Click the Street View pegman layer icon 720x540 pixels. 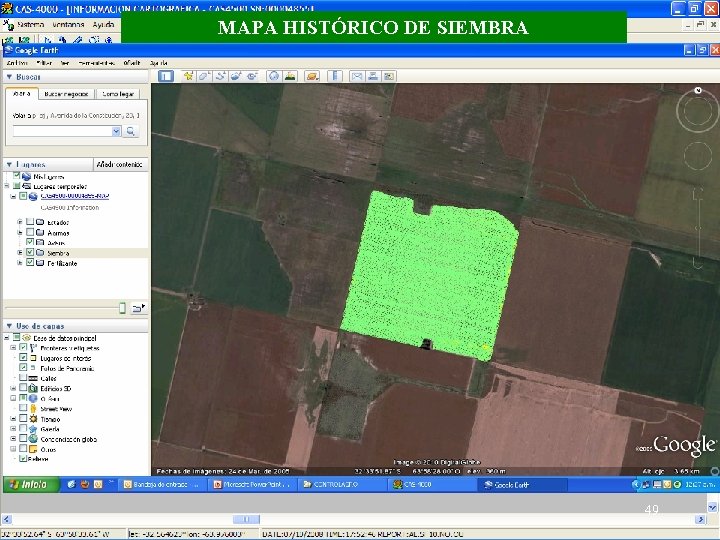(33, 409)
